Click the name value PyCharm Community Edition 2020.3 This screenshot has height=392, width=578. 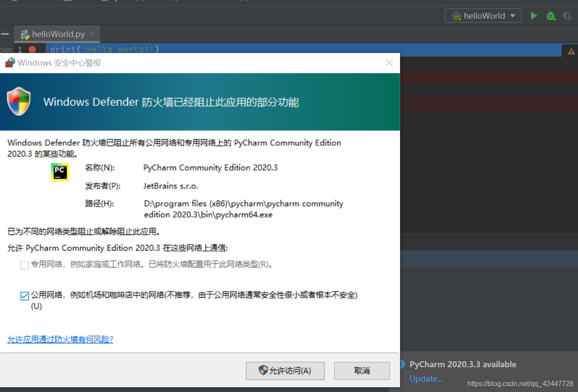coord(210,168)
